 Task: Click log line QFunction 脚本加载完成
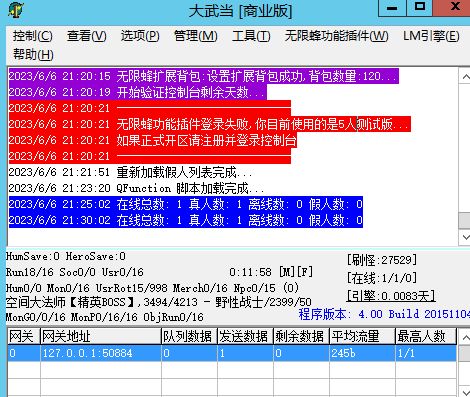click(136, 188)
